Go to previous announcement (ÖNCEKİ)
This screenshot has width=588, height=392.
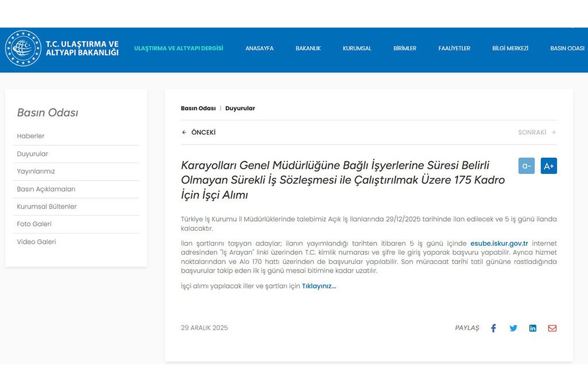[199, 133]
